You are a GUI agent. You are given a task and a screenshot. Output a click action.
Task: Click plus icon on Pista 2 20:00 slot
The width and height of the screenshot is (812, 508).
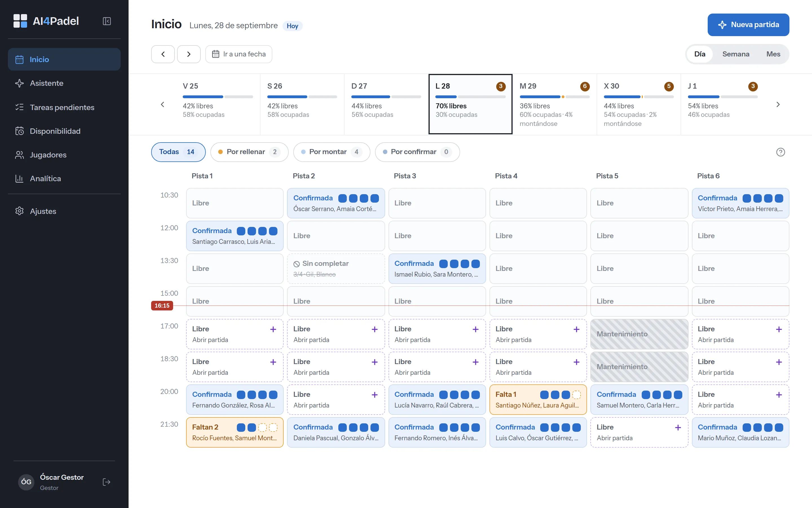374,395
